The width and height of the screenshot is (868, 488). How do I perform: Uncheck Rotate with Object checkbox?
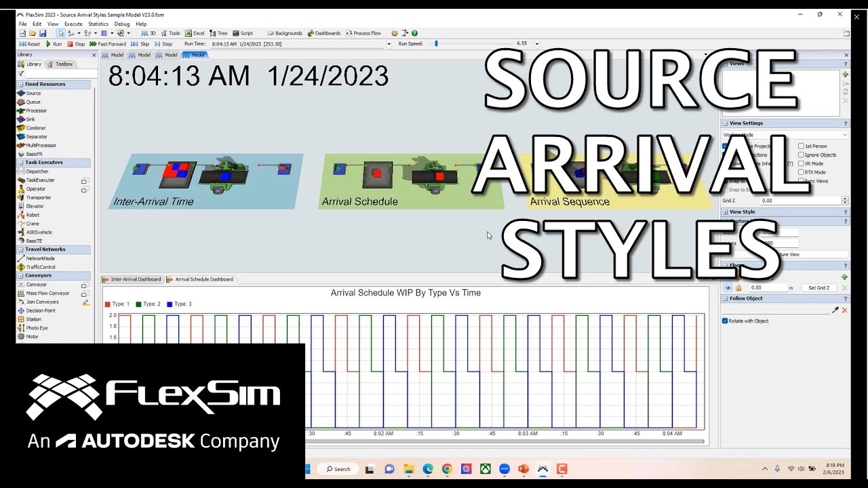click(725, 321)
